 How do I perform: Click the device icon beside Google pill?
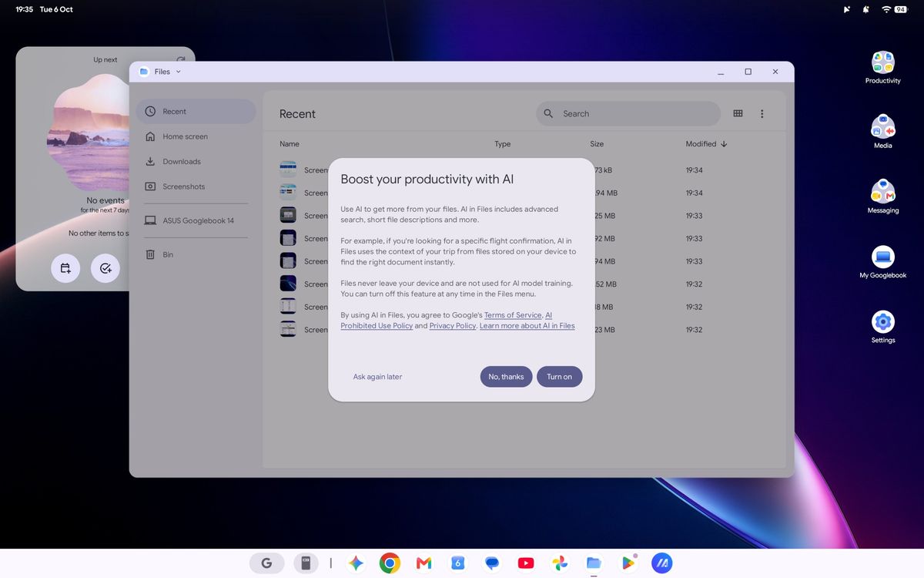(x=306, y=563)
